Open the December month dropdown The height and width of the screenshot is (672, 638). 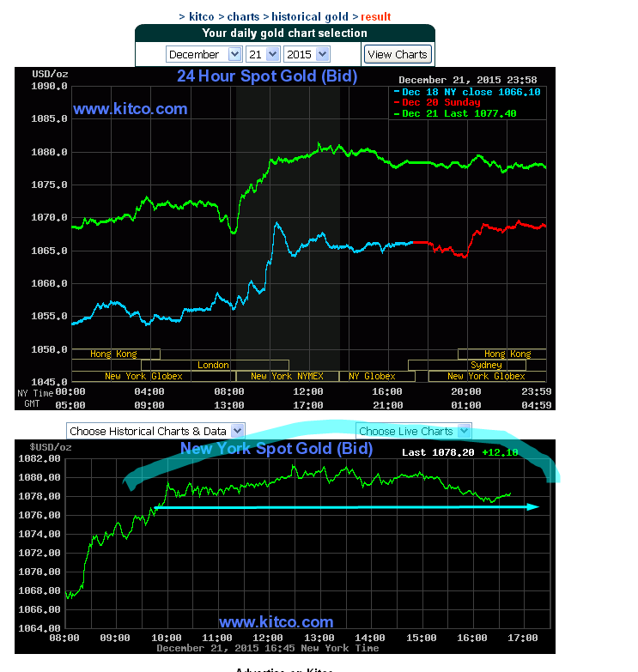pyautogui.click(x=204, y=54)
